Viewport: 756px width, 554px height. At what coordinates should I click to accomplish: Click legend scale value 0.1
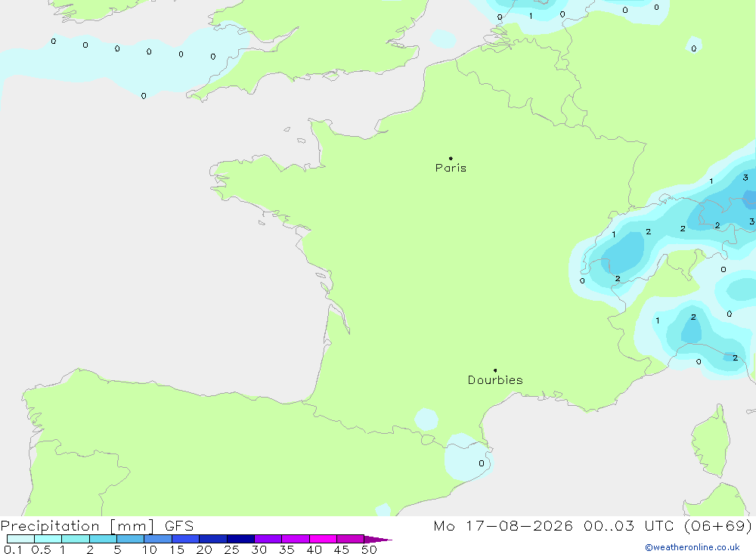tap(13, 549)
